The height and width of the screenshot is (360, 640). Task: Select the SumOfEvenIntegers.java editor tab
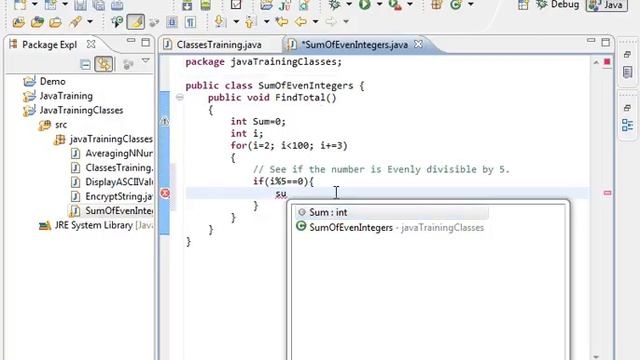point(354,44)
